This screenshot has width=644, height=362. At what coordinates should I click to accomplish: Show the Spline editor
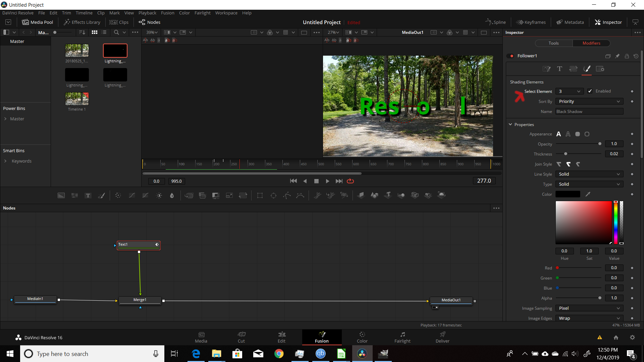[495, 22]
